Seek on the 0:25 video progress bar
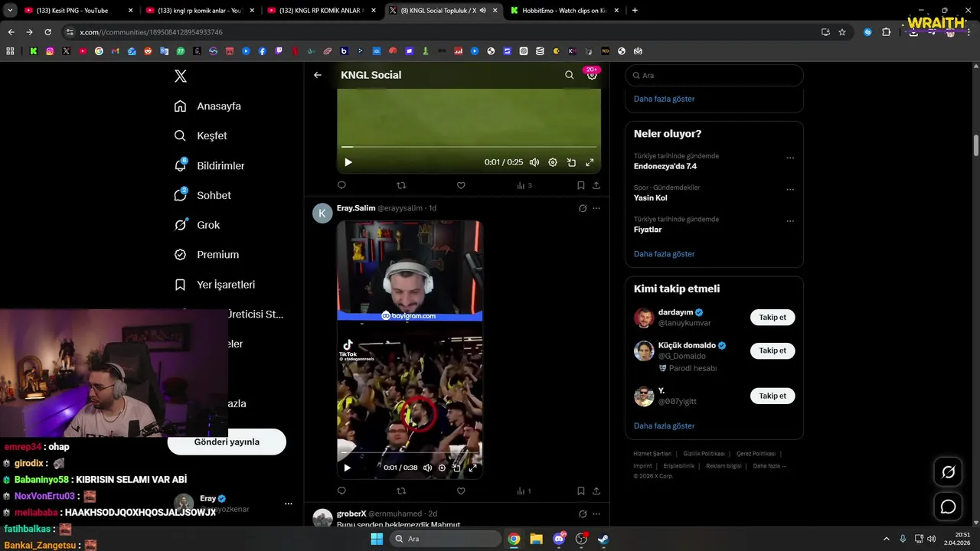This screenshot has width=980, height=551. (469, 146)
